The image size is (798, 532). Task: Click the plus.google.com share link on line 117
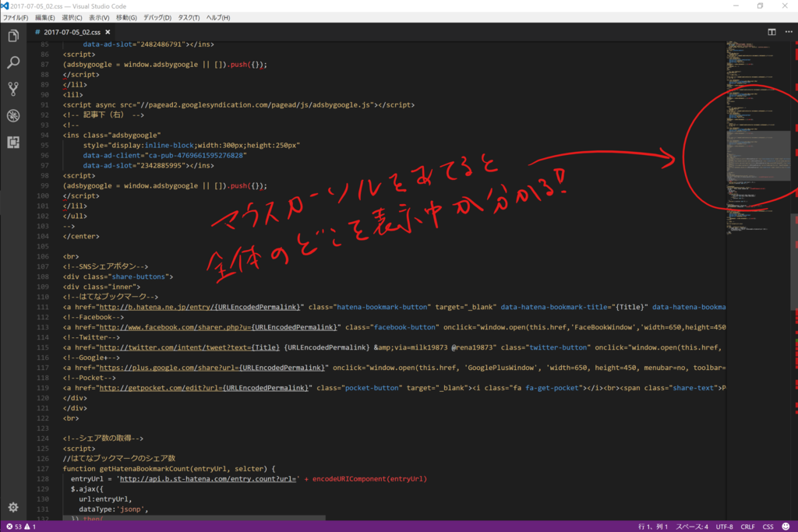pyautogui.click(x=212, y=368)
